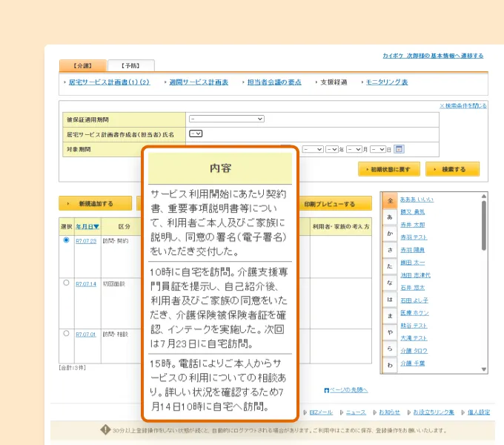Select the radio button for R7.07.01 row
This screenshot has height=445, width=504.
pyautogui.click(x=66, y=333)
